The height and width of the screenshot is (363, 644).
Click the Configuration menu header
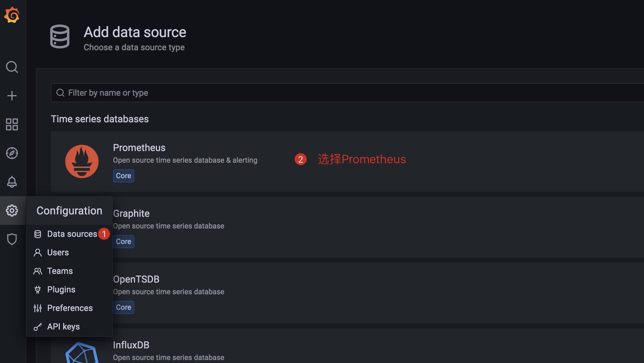pyautogui.click(x=69, y=211)
